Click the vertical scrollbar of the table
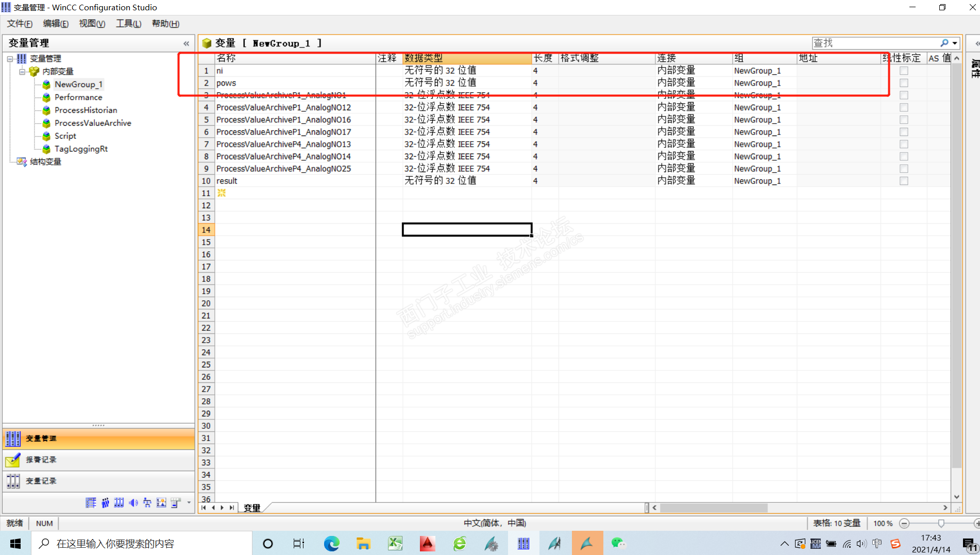The width and height of the screenshot is (980, 555). click(x=957, y=265)
